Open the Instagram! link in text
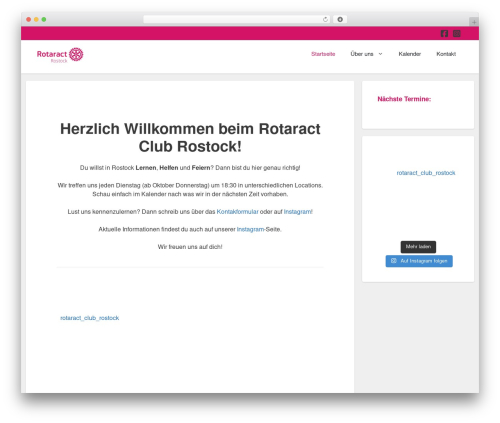 [x=298, y=212]
